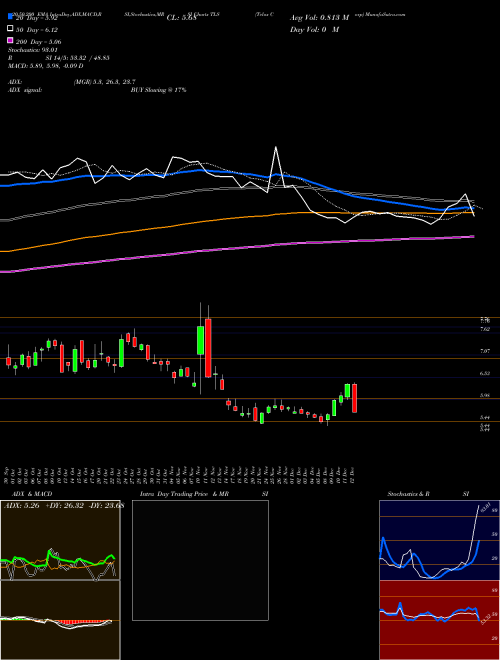
Task: Click the white 50 Day legend swatch
Action: pyautogui.click(x=10, y=29)
